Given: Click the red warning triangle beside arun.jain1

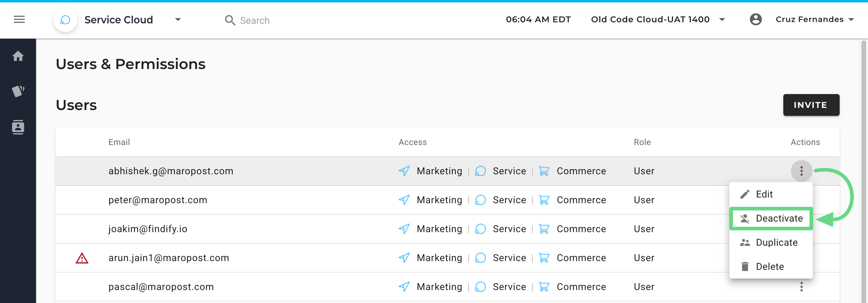Looking at the screenshot, I should tap(82, 258).
